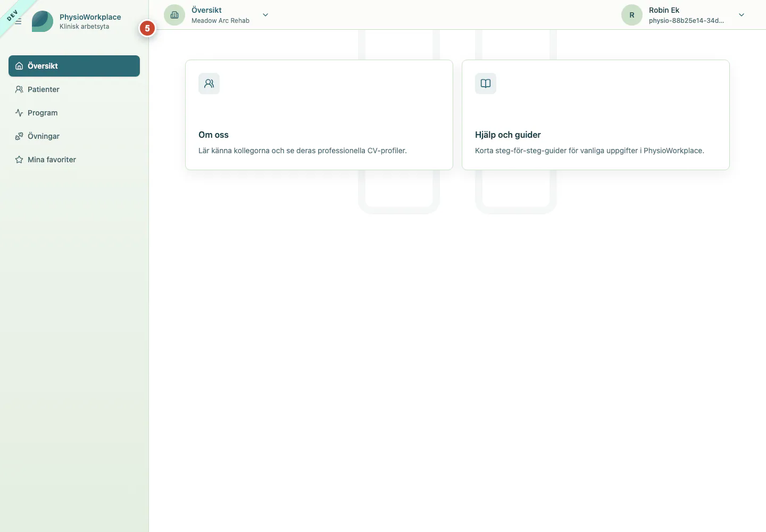Image resolution: width=766 pixels, height=532 pixels.
Task: Click the PhysioWorkplace leaf logo
Action: (43, 21)
